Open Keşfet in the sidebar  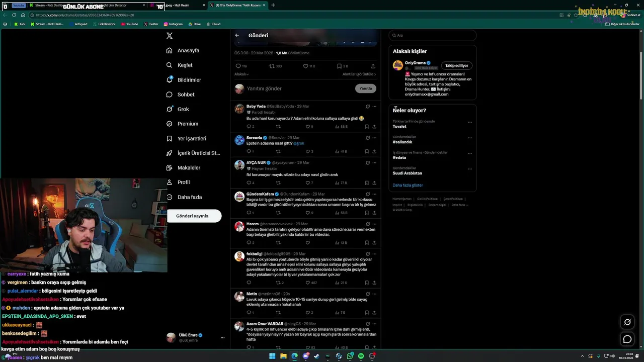click(180, 65)
